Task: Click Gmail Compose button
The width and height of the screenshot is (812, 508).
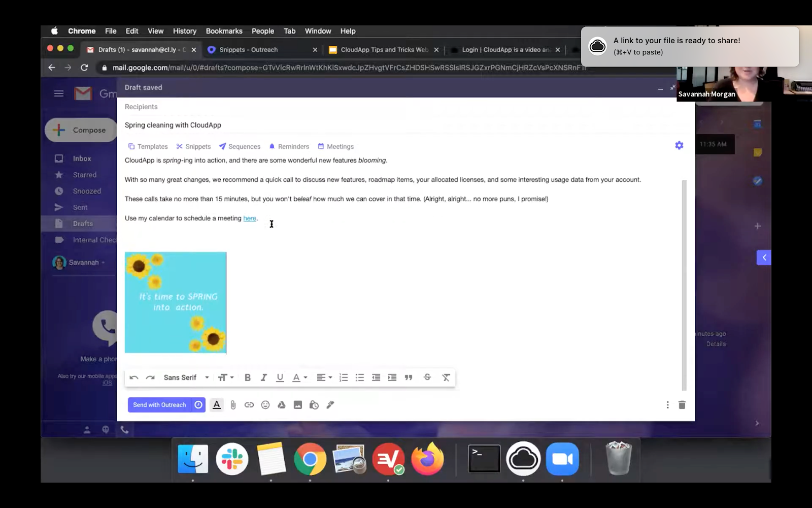Action: pos(81,130)
